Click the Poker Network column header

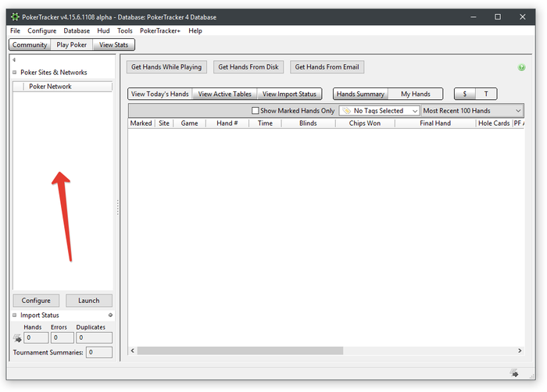[x=67, y=87]
